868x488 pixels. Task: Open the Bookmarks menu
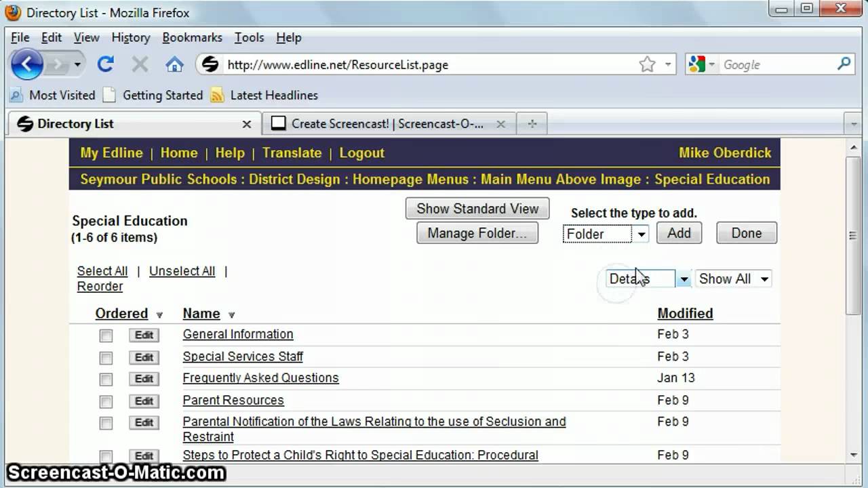tap(192, 37)
